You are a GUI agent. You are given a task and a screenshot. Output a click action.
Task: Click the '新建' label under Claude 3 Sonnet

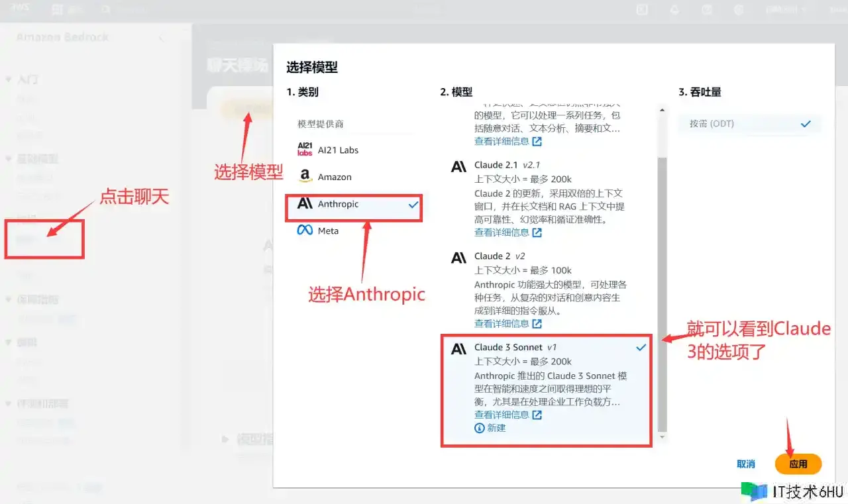click(496, 428)
